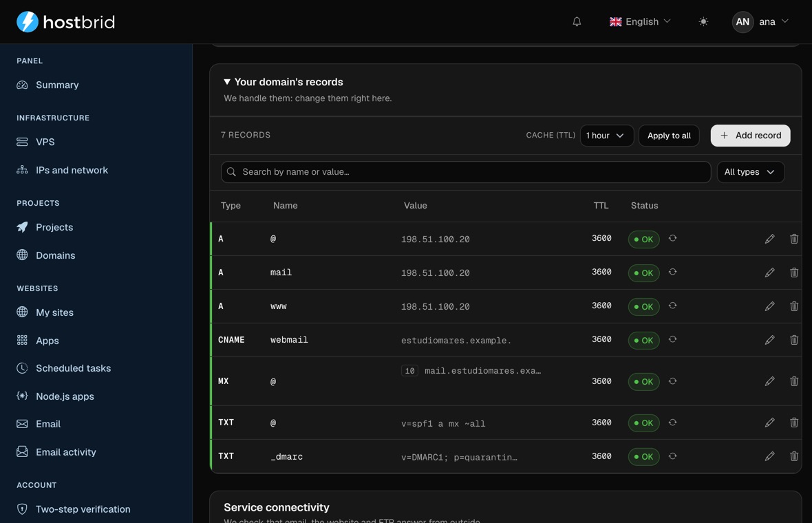Image resolution: width=812 pixels, height=523 pixels.
Task: Click the OK status of mail record
Action: [643, 273]
